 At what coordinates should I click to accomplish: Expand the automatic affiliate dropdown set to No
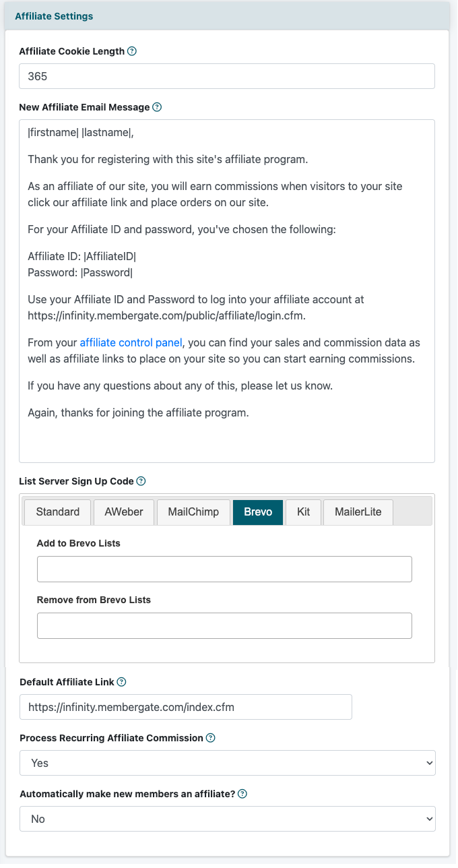click(x=227, y=819)
